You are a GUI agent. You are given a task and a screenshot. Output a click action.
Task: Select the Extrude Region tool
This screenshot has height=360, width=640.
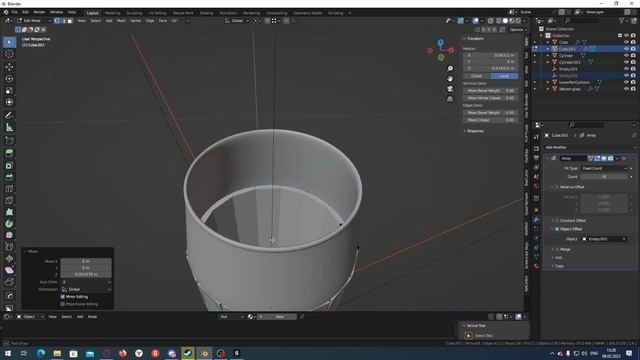pyautogui.click(x=9, y=153)
